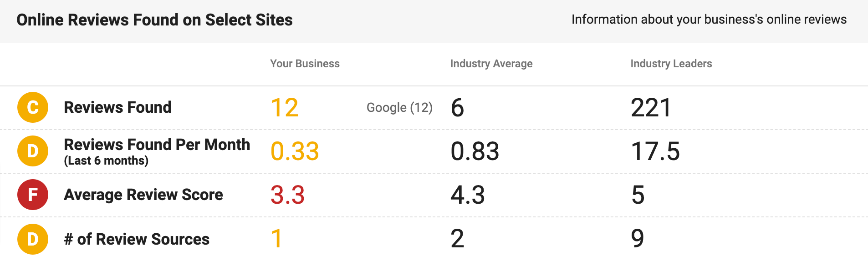The image size is (868, 261).
Task: Click the Your Business column header
Action: pyautogui.click(x=305, y=64)
